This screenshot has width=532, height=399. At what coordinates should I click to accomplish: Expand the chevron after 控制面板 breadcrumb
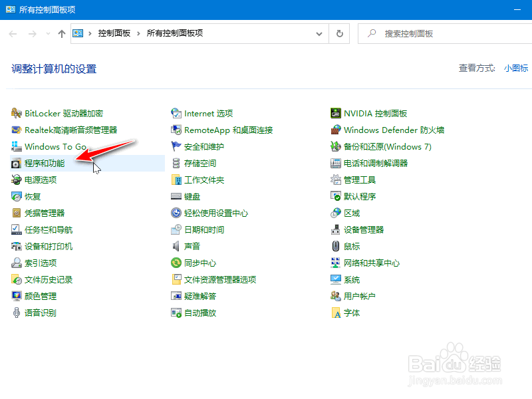click(x=138, y=33)
